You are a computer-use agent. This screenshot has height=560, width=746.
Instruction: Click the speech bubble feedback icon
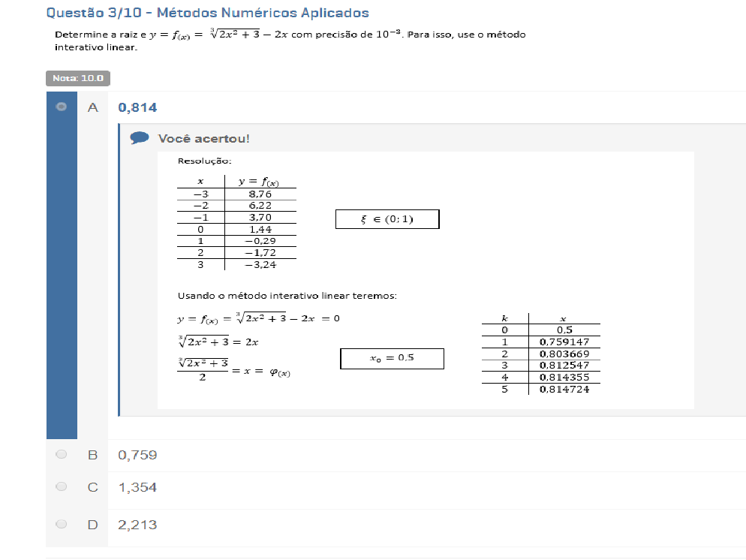[139, 138]
